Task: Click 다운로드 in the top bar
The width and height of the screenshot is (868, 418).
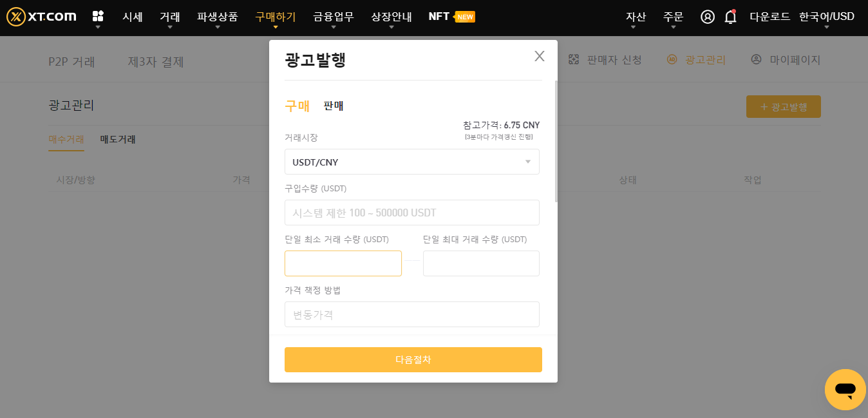Action: click(769, 17)
